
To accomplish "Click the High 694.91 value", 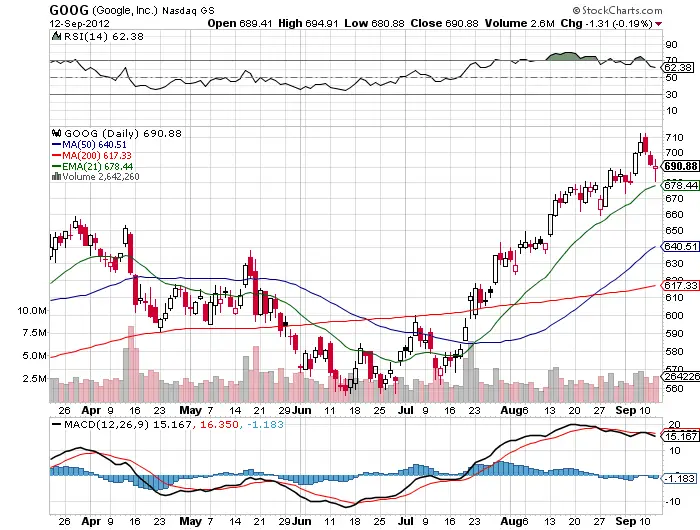I will [308, 23].
